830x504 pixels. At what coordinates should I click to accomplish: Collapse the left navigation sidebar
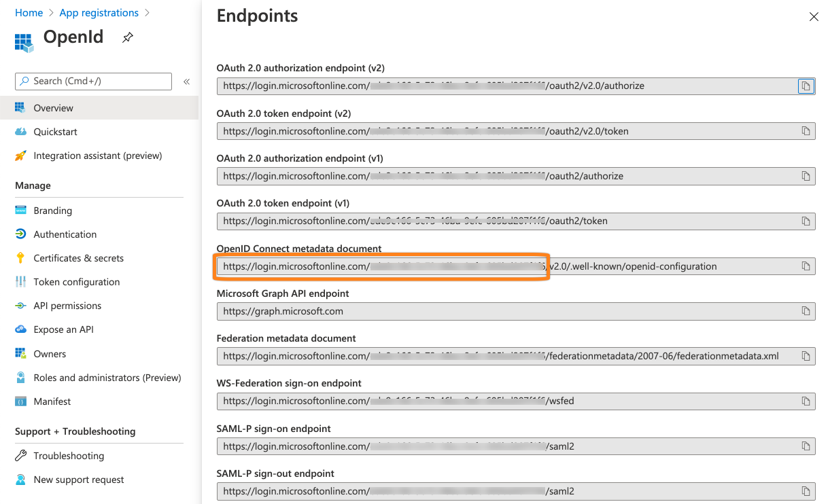(x=186, y=81)
